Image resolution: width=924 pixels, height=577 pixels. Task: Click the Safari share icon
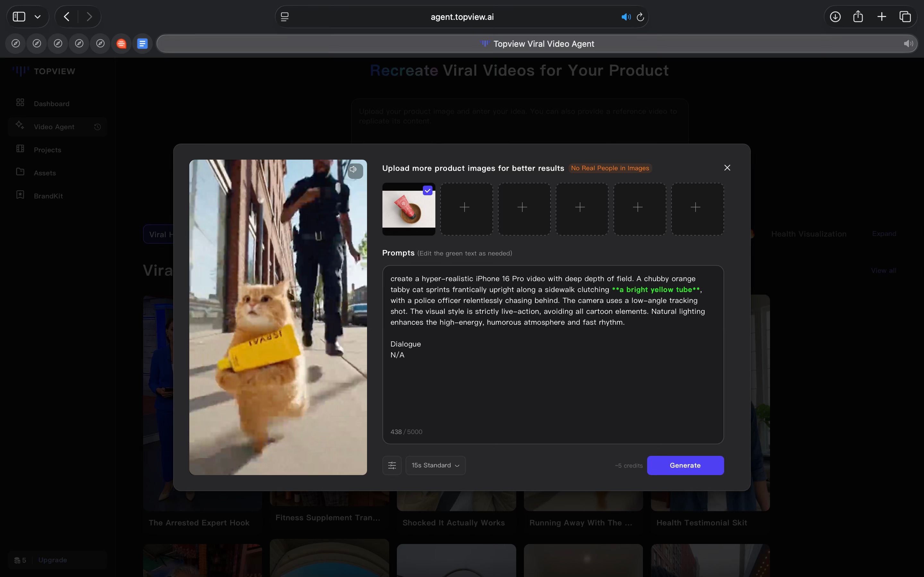tap(858, 17)
